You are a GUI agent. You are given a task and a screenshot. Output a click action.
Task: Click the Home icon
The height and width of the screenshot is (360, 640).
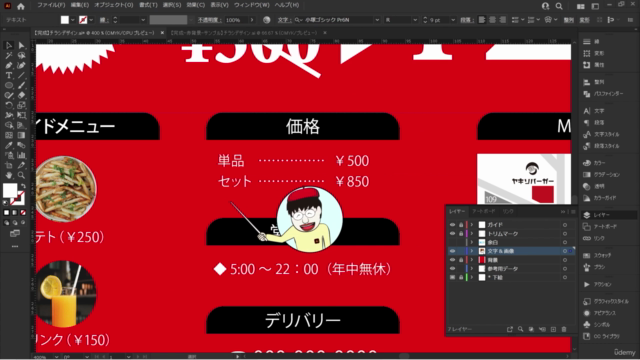pyautogui.click(x=21, y=6)
